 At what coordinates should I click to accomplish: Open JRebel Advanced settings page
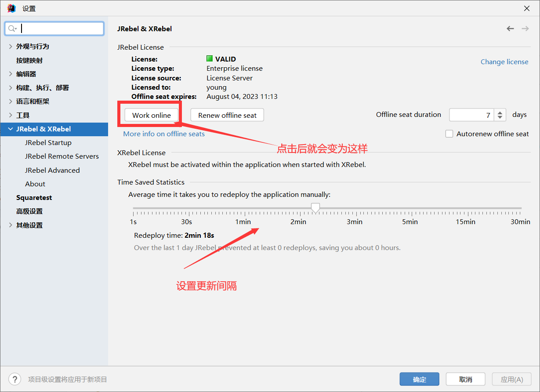(x=52, y=170)
